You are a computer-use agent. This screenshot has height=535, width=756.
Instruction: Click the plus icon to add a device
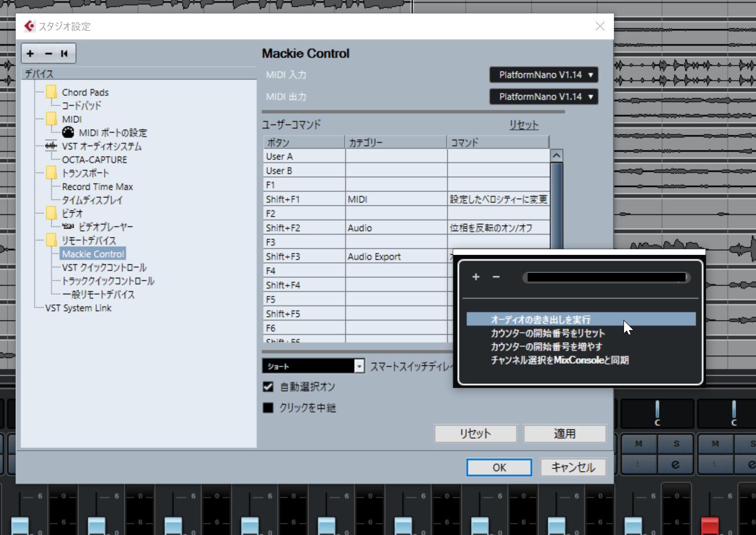(x=30, y=53)
